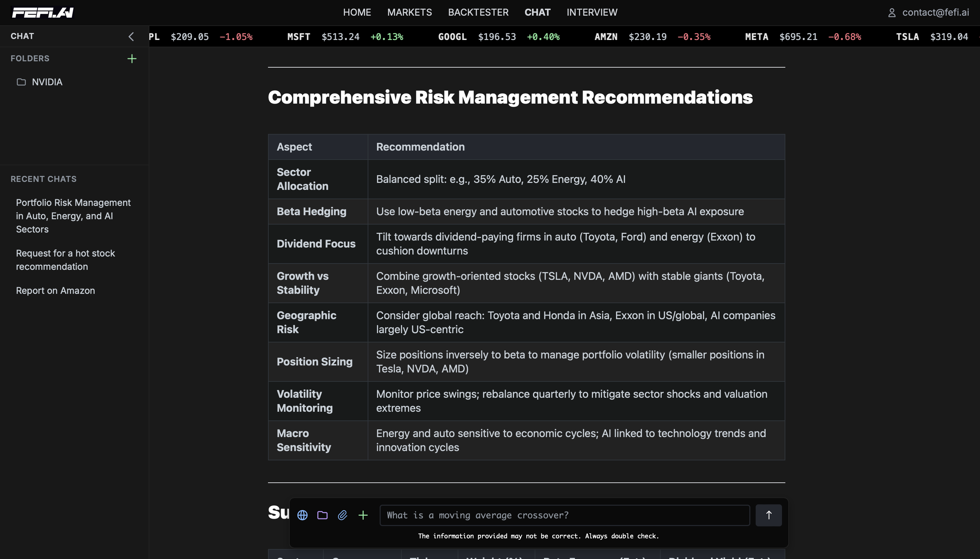Open the folder icon in chat input

point(322,515)
